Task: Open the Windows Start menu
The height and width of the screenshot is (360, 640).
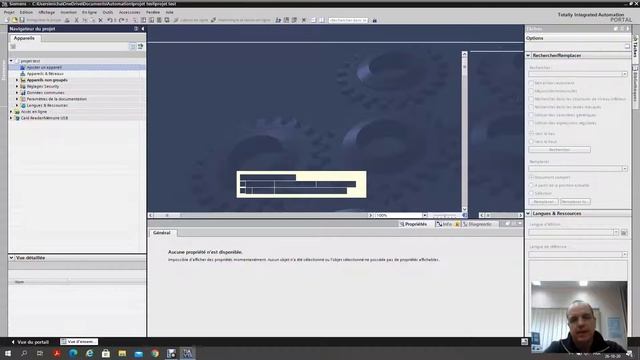Action: click(x=8, y=353)
